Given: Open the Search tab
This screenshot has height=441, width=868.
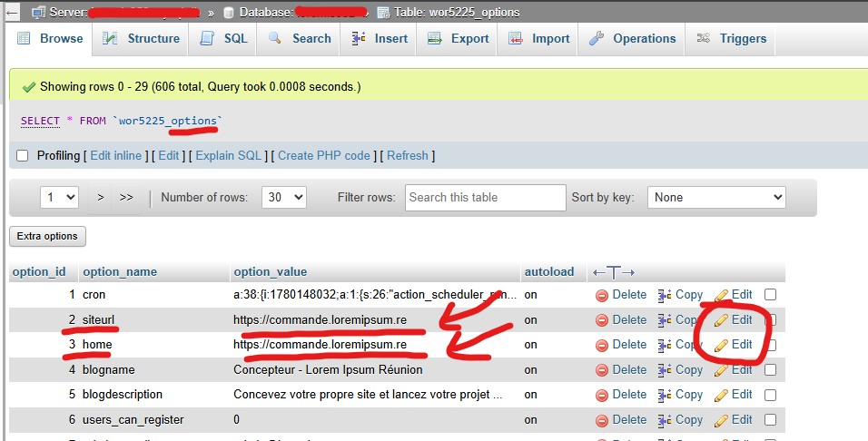Looking at the screenshot, I should coord(298,39).
